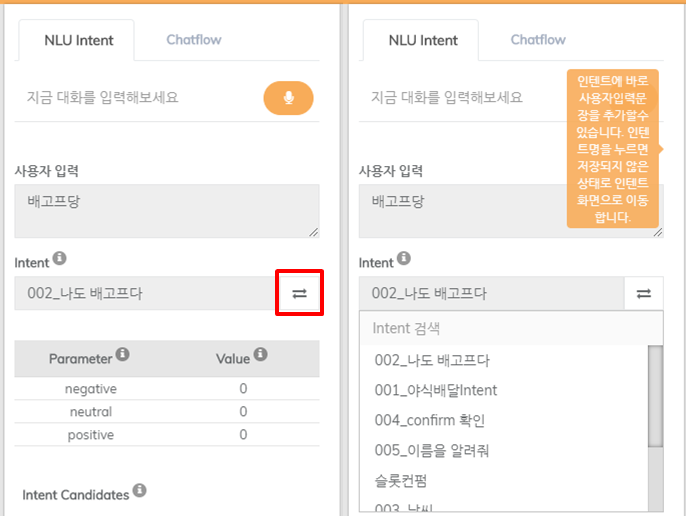Click the swap arrows icon in left panel

point(299,293)
